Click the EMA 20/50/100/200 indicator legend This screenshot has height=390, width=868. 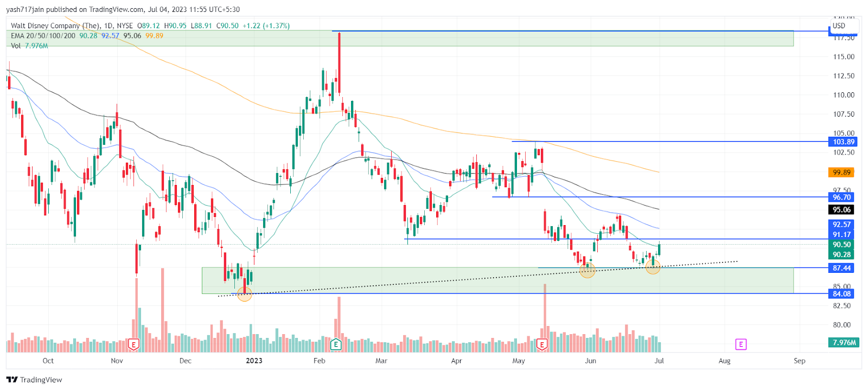43,36
